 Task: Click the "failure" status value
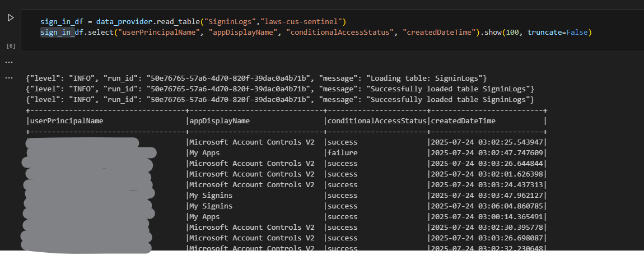[x=343, y=152]
